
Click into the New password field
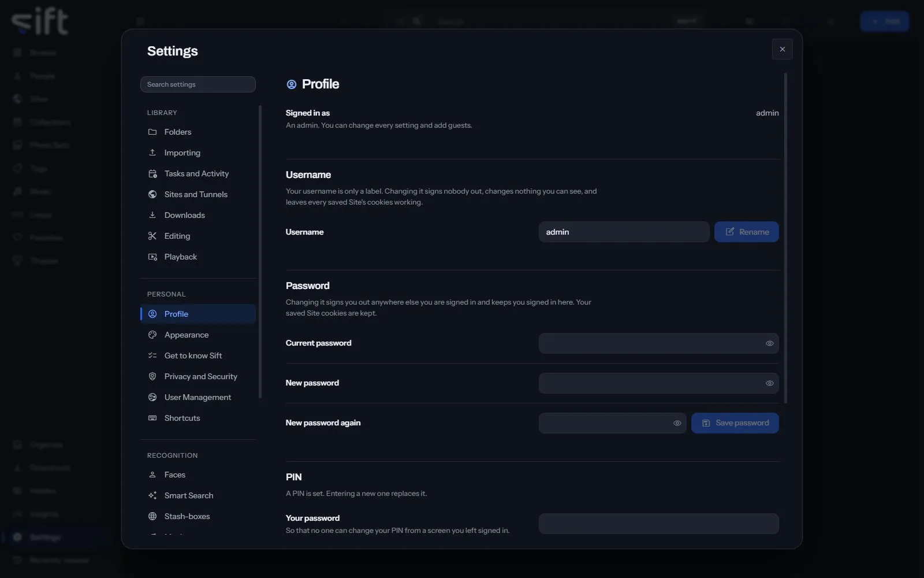[658, 383]
